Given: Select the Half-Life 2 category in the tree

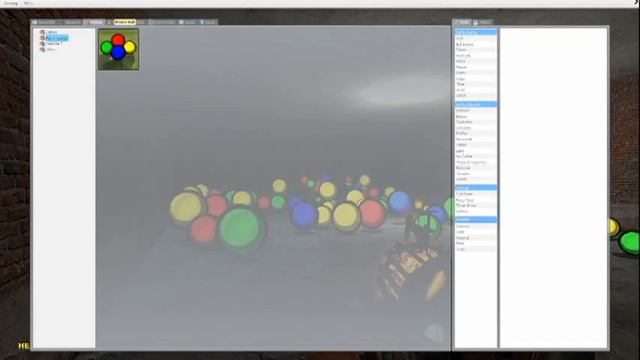Looking at the screenshot, I should tap(54, 44).
